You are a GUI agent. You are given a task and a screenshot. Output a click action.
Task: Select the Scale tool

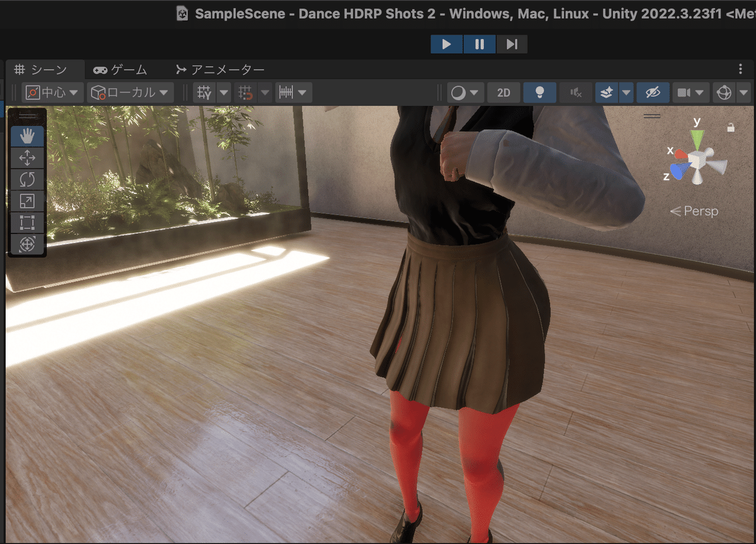pyautogui.click(x=26, y=201)
